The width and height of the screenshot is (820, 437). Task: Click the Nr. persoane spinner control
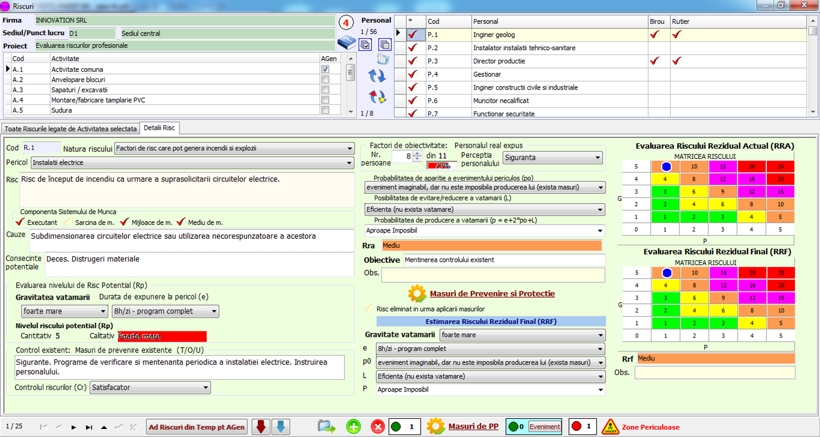point(417,156)
